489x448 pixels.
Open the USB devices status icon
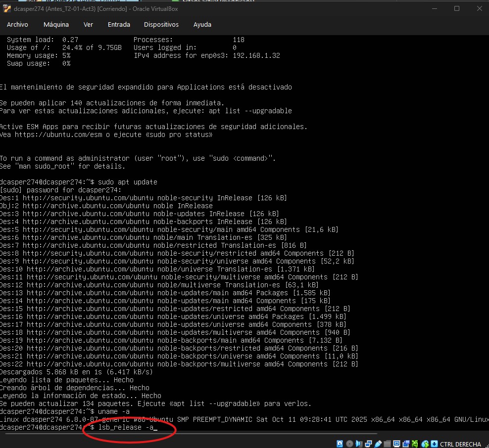point(378,444)
